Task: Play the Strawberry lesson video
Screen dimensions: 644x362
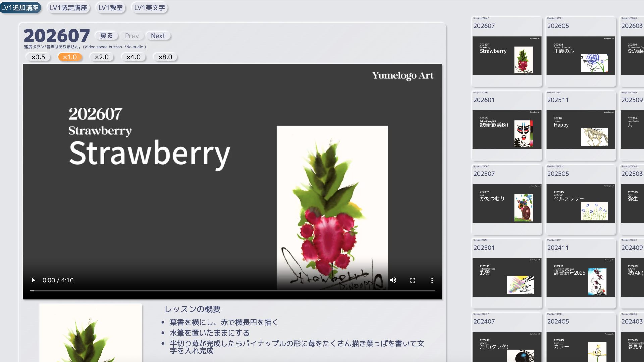Action: coord(33,280)
